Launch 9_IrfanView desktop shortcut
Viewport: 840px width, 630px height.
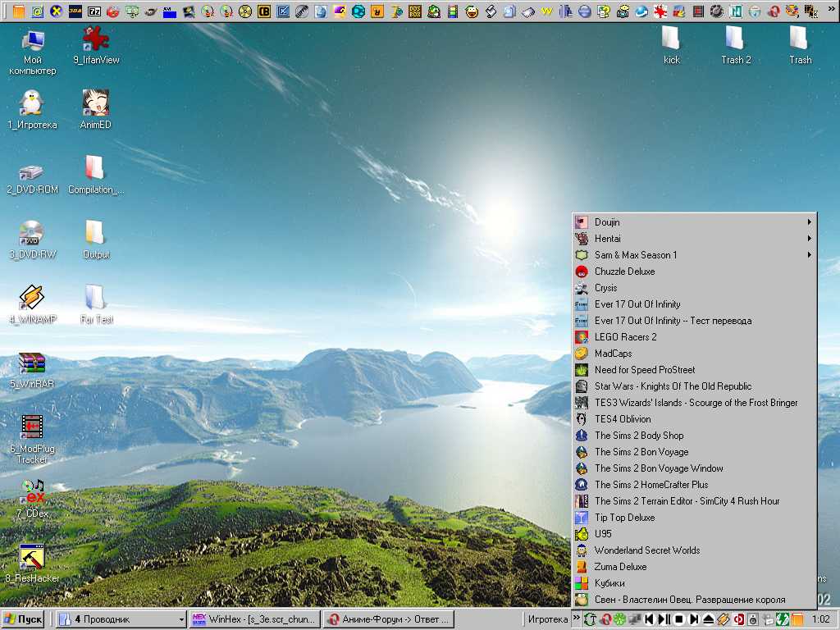[96, 47]
